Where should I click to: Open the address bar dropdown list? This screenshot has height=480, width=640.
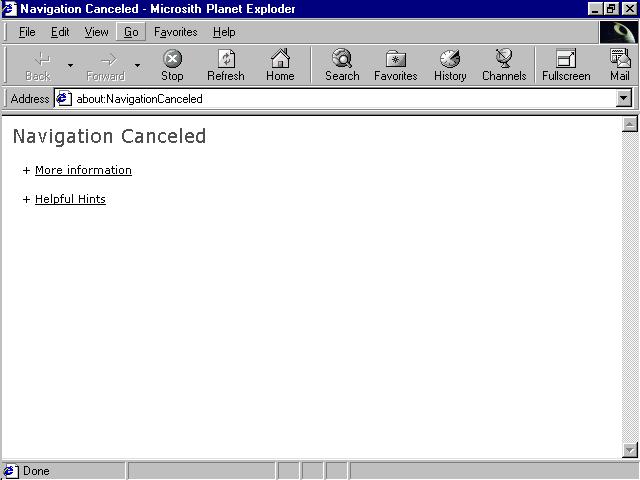pos(624,98)
